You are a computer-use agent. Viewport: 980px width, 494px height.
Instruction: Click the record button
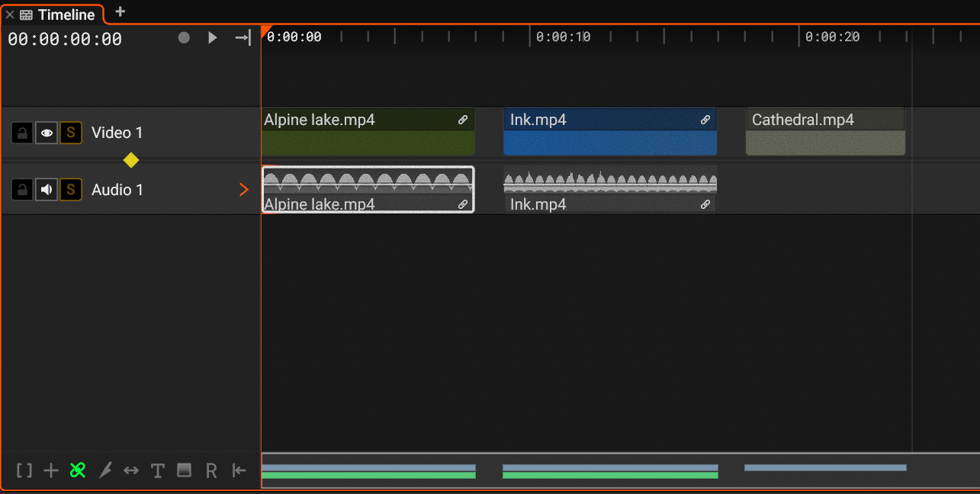tap(184, 37)
